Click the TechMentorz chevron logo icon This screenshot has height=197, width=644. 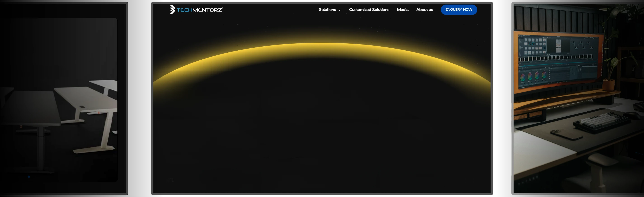pyautogui.click(x=172, y=9)
